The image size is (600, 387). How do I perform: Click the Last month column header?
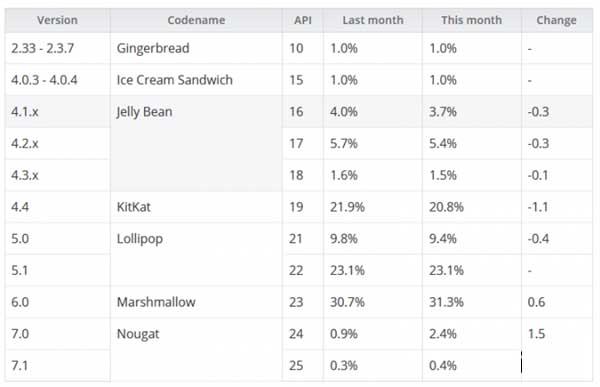pyautogui.click(x=373, y=20)
